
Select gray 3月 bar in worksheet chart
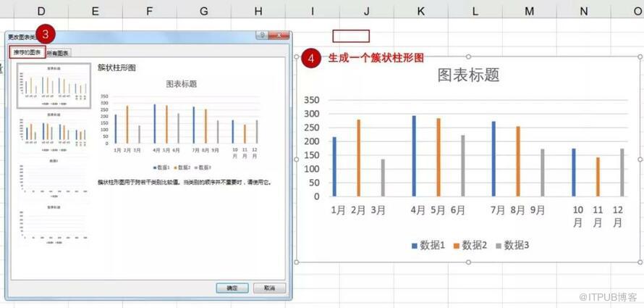[x=383, y=178]
